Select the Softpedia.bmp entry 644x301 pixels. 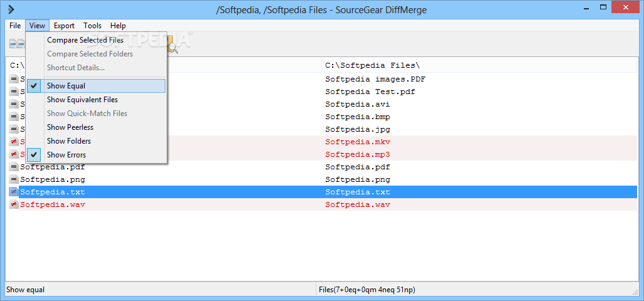[357, 117]
